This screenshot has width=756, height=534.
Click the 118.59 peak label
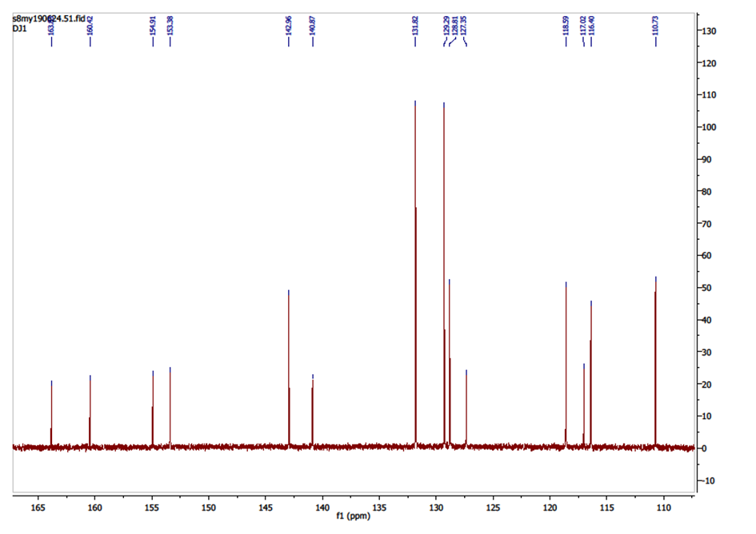[x=566, y=28]
